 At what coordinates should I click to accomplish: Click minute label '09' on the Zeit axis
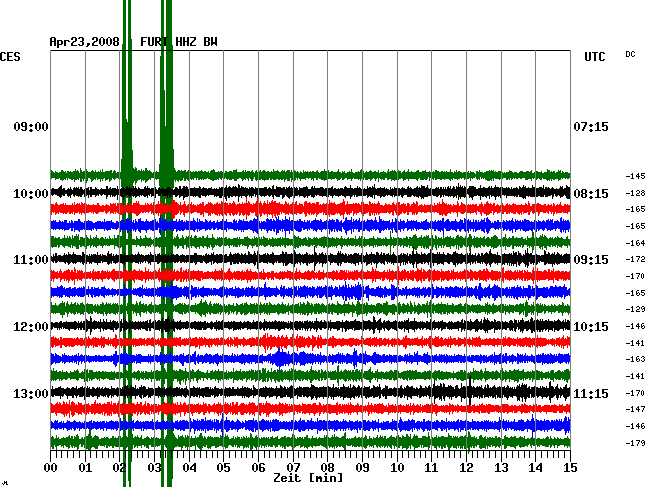click(362, 468)
